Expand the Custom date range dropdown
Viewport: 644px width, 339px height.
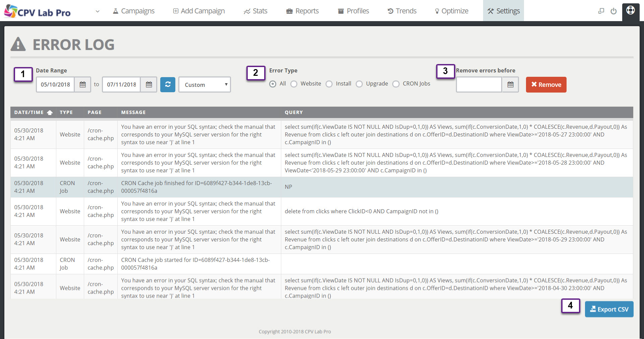[x=204, y=84]
